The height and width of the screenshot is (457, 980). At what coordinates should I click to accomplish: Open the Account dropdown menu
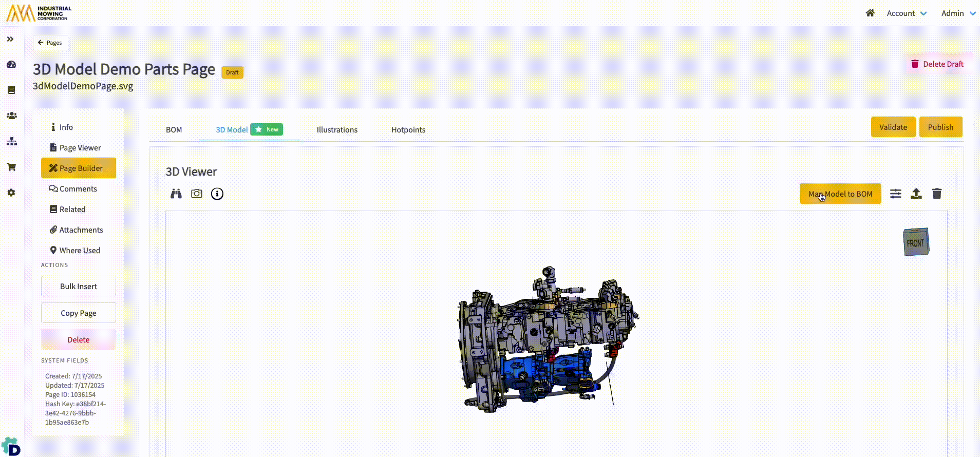point(907,13)
